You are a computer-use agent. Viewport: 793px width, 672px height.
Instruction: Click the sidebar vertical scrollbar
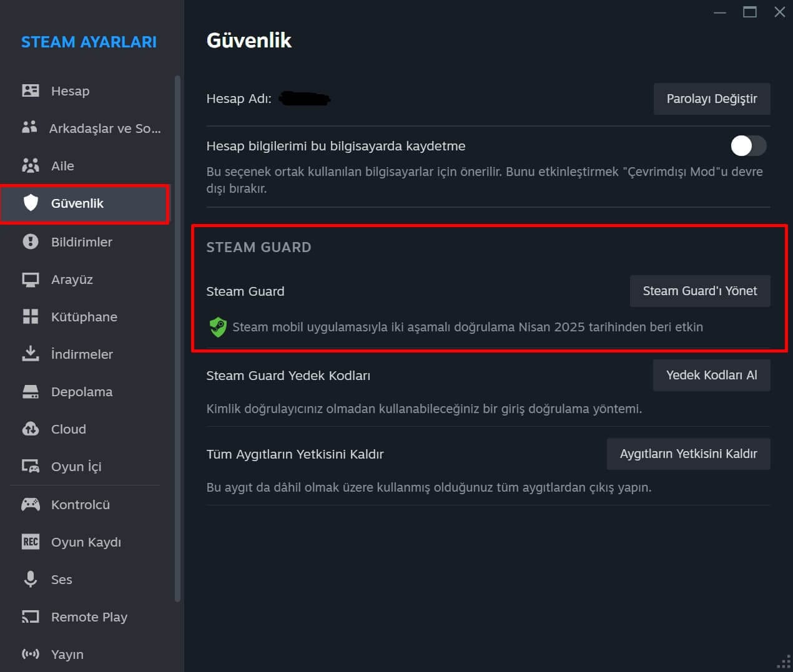coord(177,337)
